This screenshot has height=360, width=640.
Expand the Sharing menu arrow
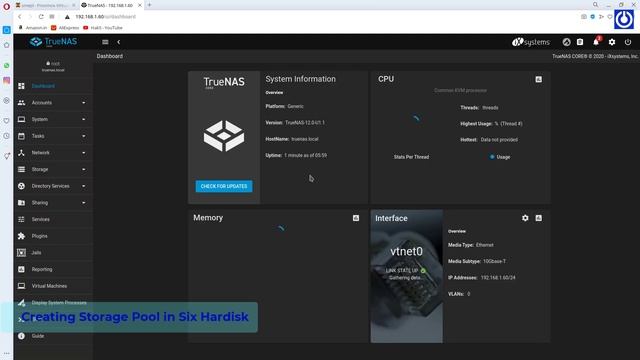(84, 203)
